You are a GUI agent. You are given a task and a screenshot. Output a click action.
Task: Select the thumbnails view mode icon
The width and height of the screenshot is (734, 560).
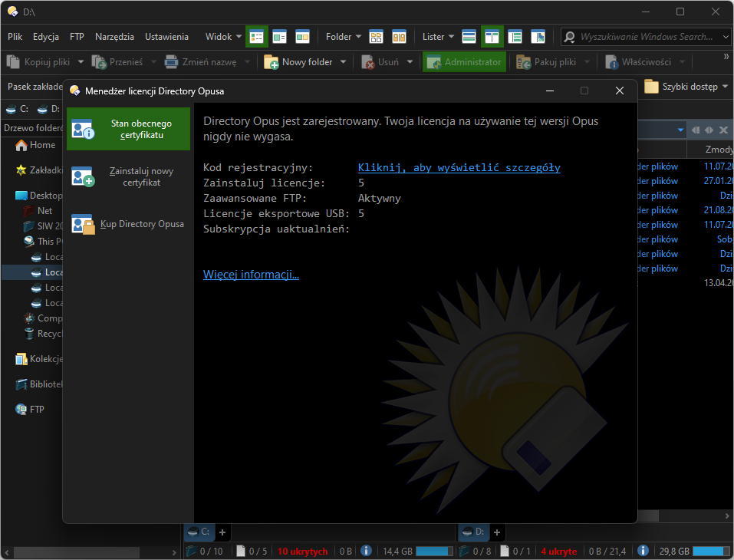[302, 37]
